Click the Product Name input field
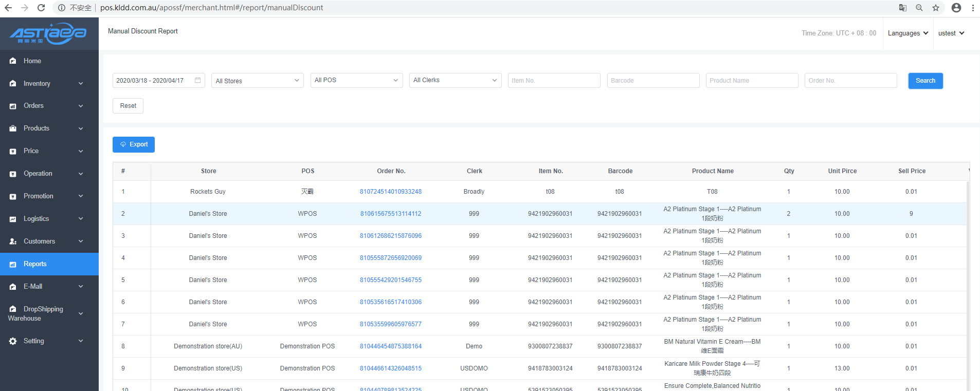The image size is (980, 391). point(752,81)
